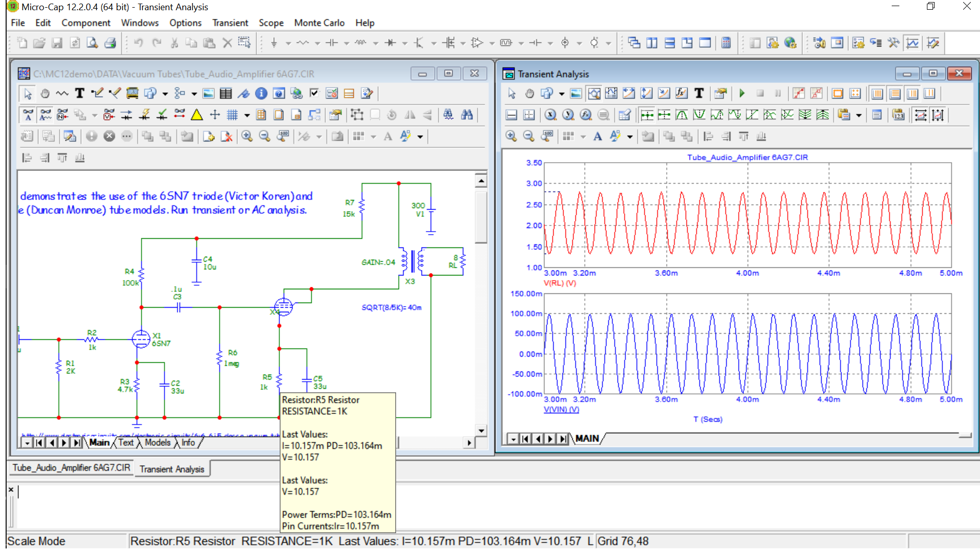Tile windows vertically from the main toolbar
Viewport: 980px width, 551px height.
coord(652,43)
